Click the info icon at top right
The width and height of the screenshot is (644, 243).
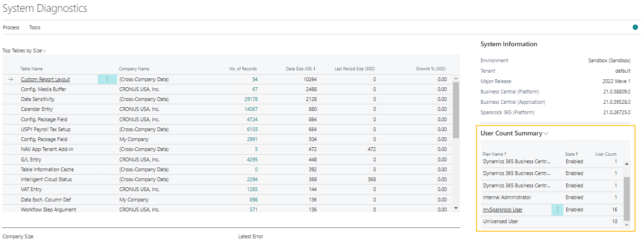[x=635, y=27]
